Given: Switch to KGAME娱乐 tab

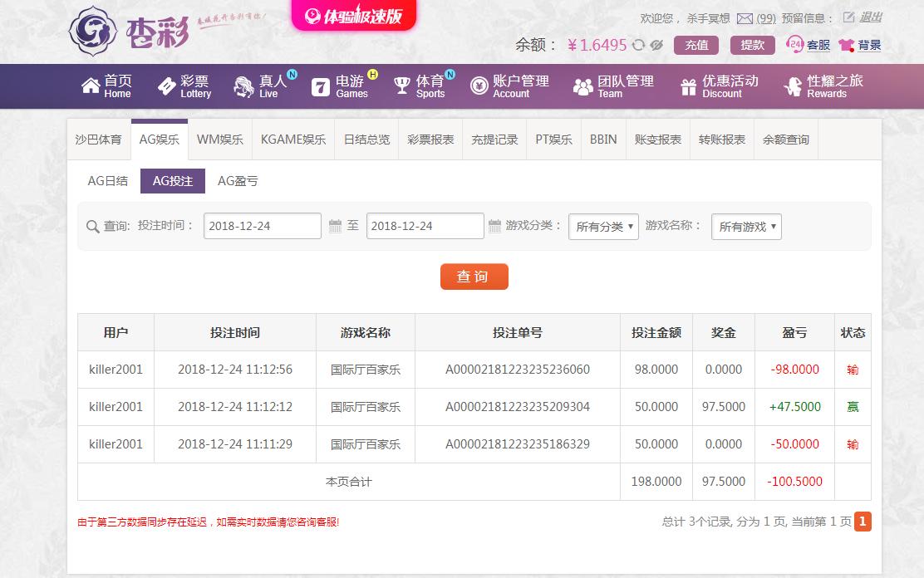Looking at the screenshot, I should (x=293, y=140).
